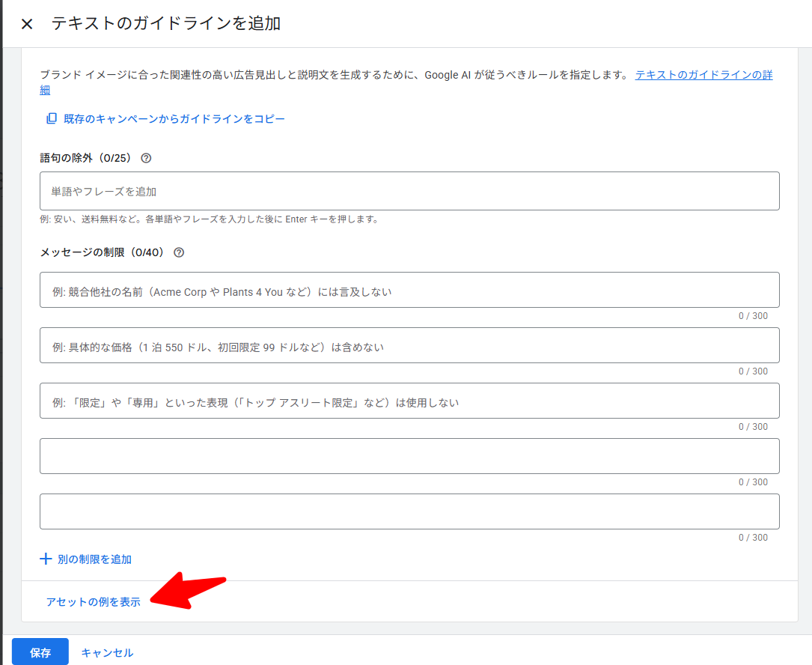Click the メッセージの制限（0/40） label

click(x=102, y=252)
